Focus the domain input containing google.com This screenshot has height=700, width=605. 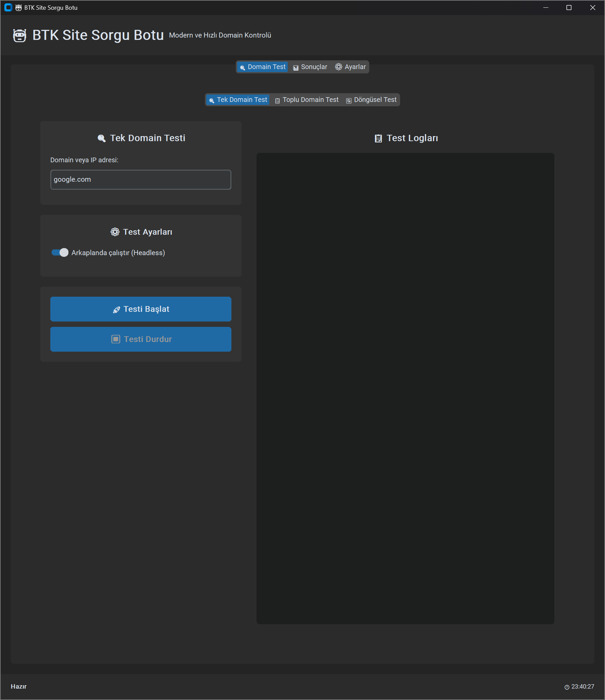[x=141, y=180]
